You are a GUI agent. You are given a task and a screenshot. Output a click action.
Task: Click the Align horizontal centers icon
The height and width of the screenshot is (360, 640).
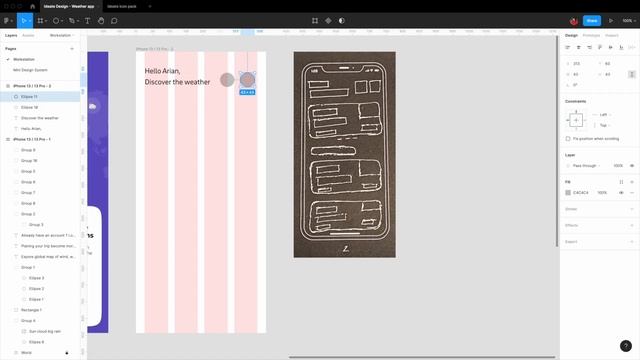[x=578, y=47]
